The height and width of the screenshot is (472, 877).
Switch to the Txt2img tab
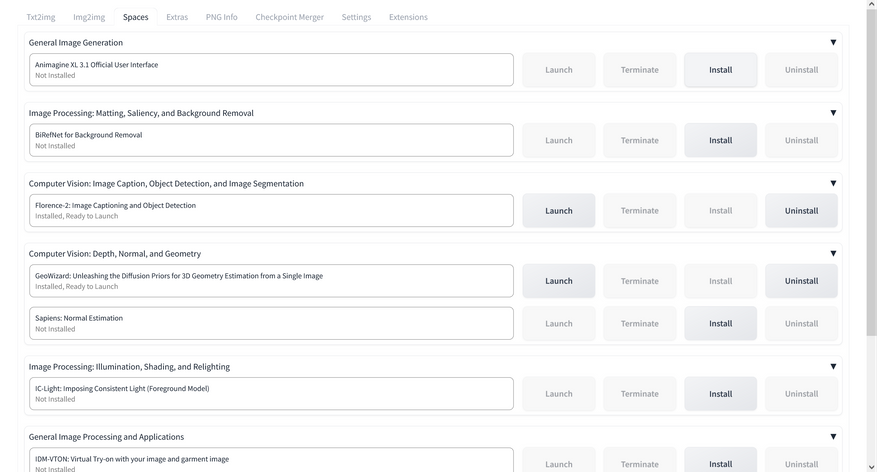41,17
